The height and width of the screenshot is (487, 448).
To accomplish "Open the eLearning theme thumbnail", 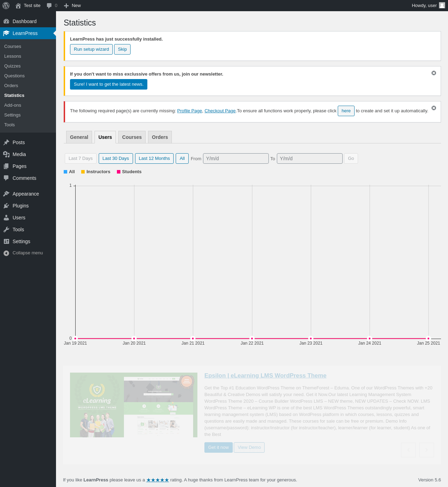I will click(134, 405).
